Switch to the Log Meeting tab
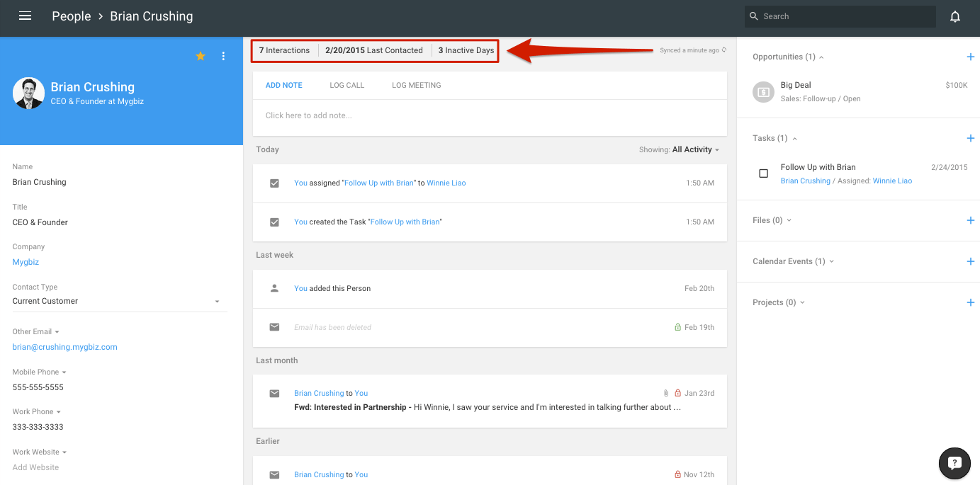This screenshot has height=485, width=980. coord(416,84)
